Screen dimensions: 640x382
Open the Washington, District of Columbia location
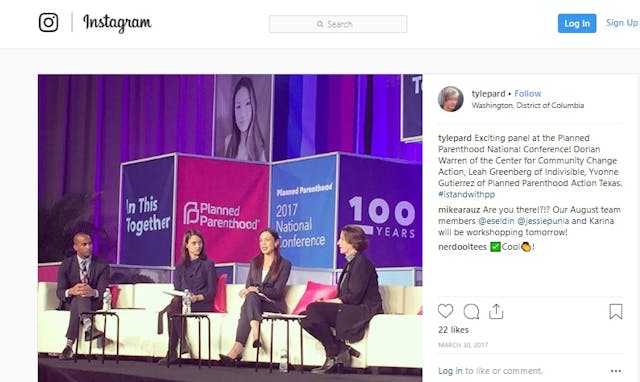coord(528,105)
